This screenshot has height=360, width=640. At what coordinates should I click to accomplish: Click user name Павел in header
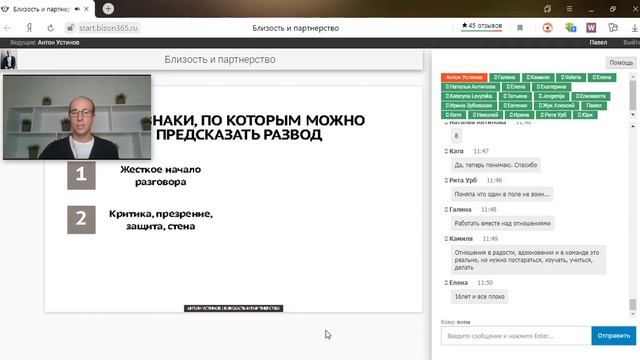[598, 42]
